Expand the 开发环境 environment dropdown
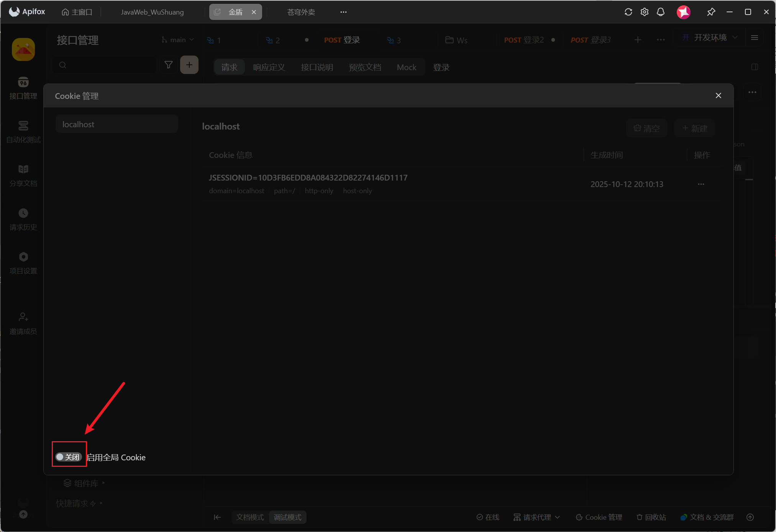 (x=710, y=37)
